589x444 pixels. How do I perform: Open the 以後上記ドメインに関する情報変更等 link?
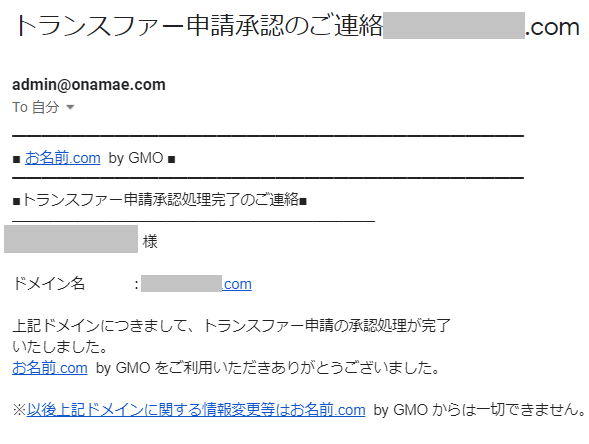pos(196,410)
